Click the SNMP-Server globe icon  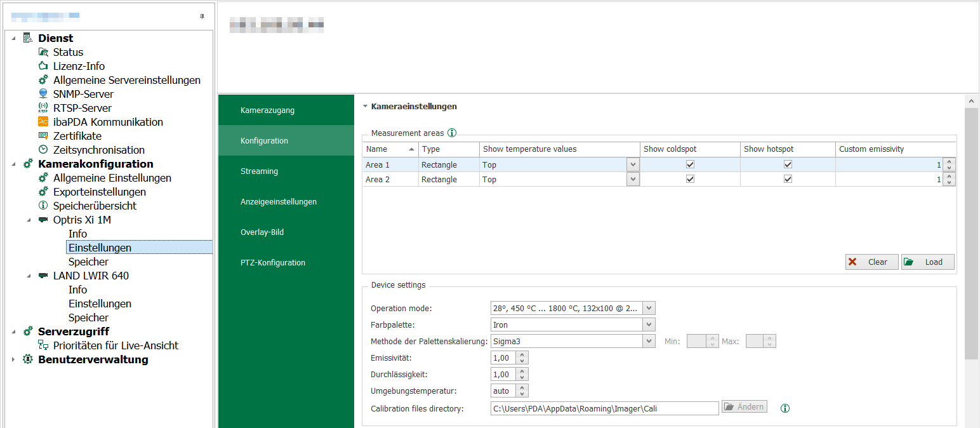pos(43,94)
